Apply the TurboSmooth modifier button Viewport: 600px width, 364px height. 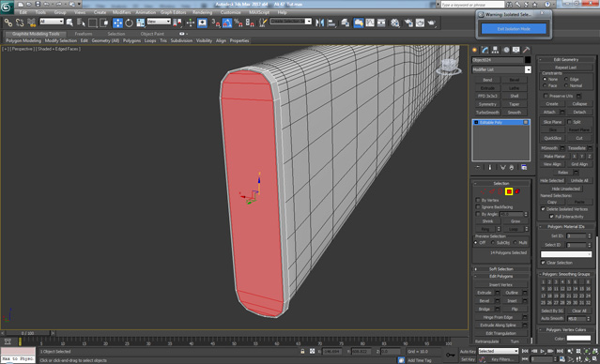[487, 113]
